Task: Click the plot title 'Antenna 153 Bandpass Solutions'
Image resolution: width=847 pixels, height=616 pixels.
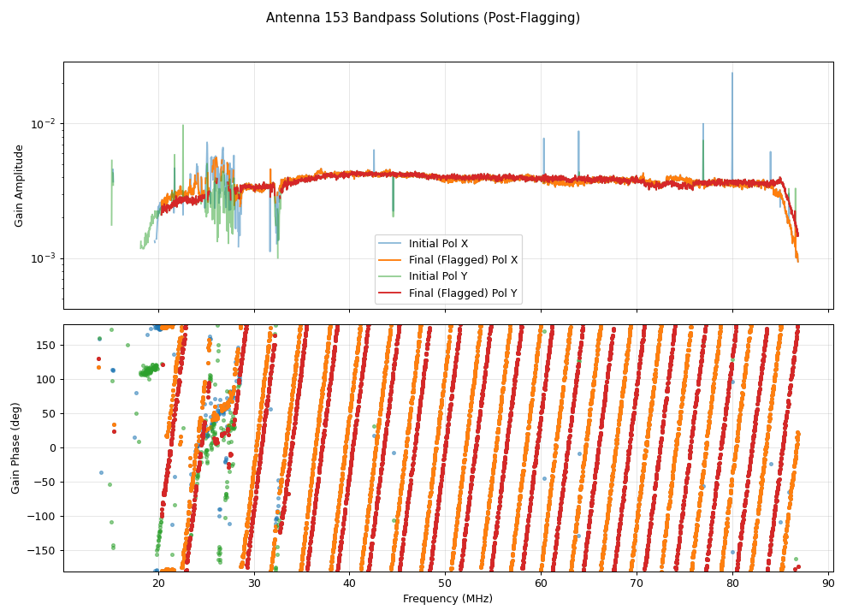Action: (x=423, y=18)
